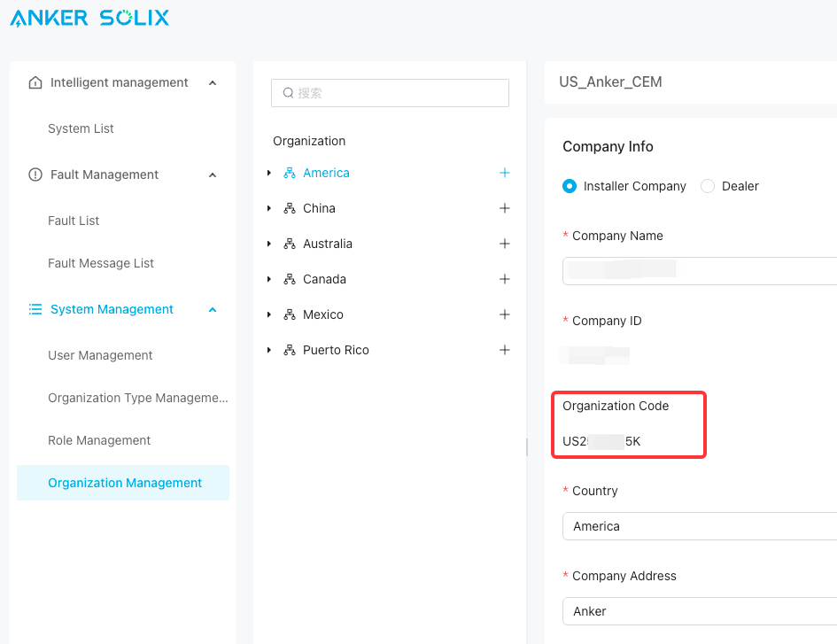The height and width of the screenshot is (644, 837).
Task: Collapse the Intelligent management menu section
Action: click(213, 82)
